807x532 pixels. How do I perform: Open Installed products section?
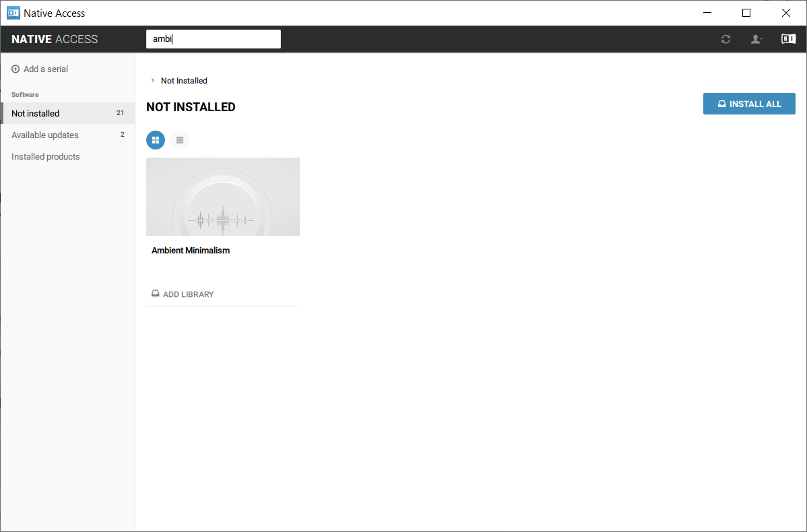pos(67,156)
